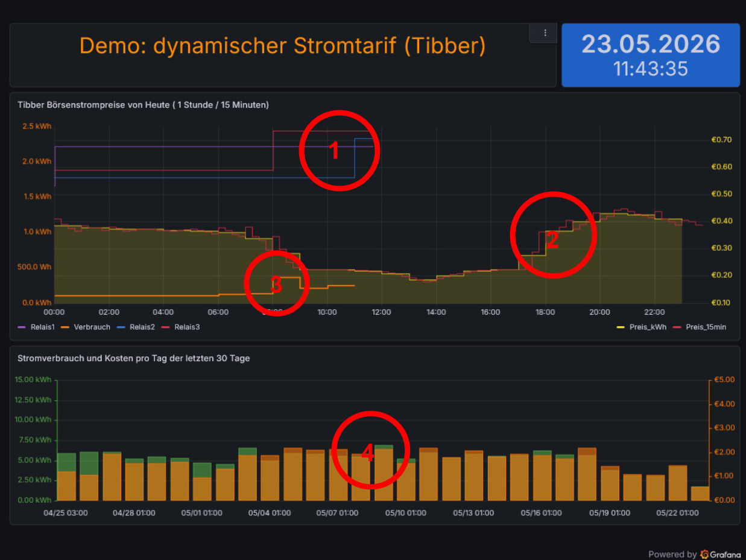Click the purple Relais1 legend color marker
The width and height of the screenshot is (746, 560).
point(22,327)
